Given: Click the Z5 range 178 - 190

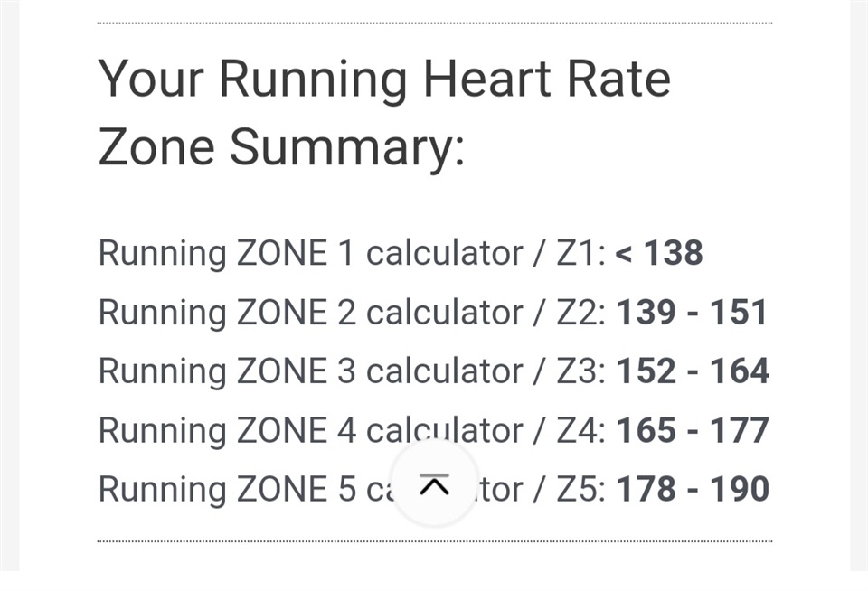Looking at the screenshot, I should click(693, 489).
